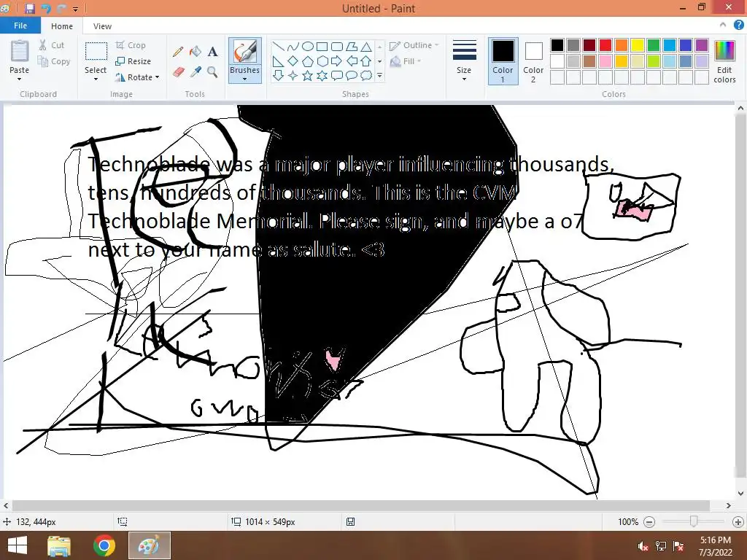Viewport: 747px width, 560px height.
Task: Click the zoom out minus button
Action: (649, 522)
